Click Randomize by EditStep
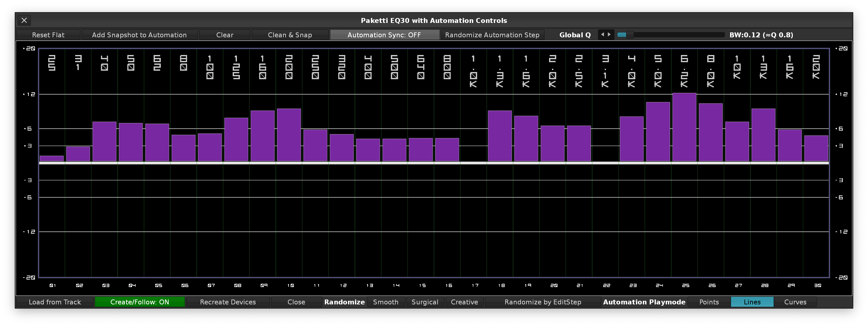Viewport: 868px width, 326px height. pyautogui.click(x=542, y=302)
